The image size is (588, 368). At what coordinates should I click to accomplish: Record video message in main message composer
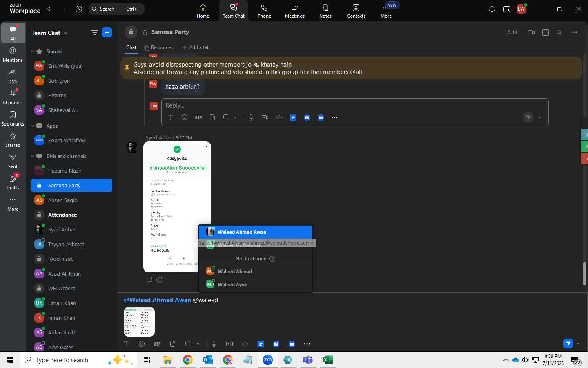pos(229,344)
